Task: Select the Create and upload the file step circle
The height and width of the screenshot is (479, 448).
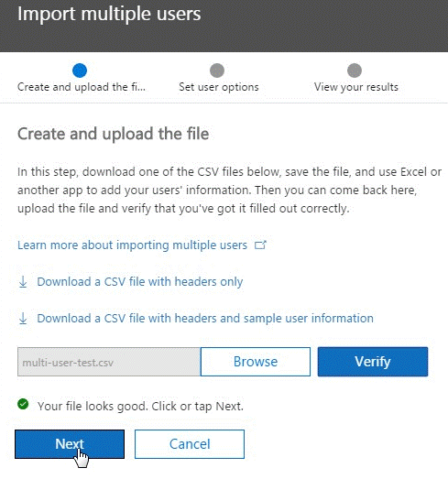Action: coord(80,71)
